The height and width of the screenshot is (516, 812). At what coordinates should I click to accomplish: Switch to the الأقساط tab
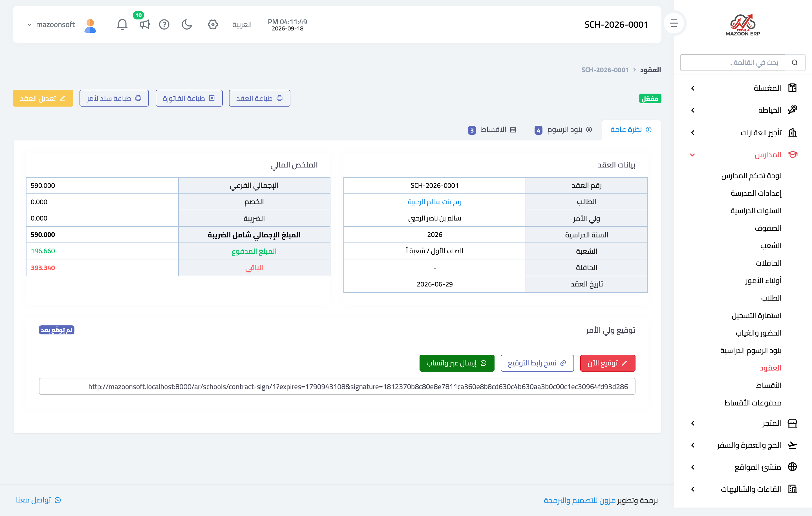(x=492, y=130)
